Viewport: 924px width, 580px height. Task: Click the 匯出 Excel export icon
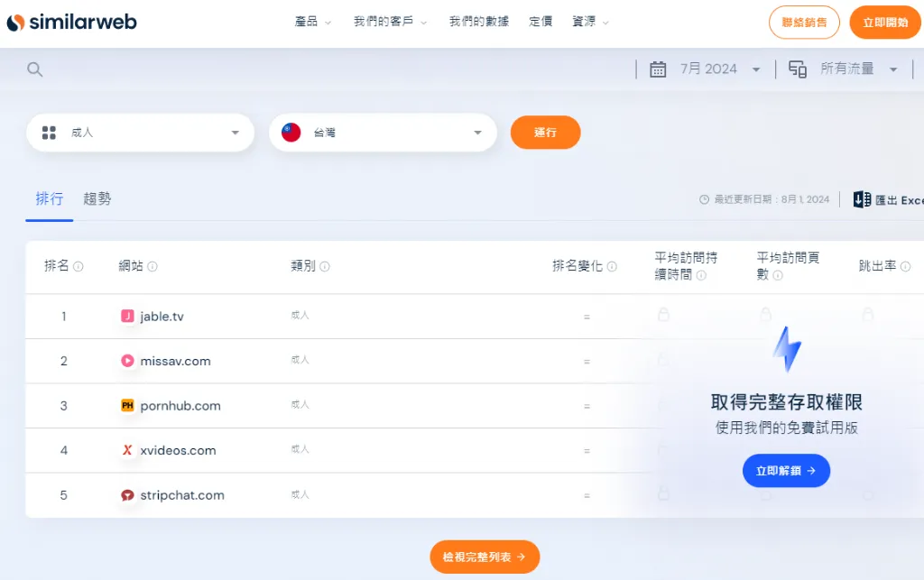[862, 198]
